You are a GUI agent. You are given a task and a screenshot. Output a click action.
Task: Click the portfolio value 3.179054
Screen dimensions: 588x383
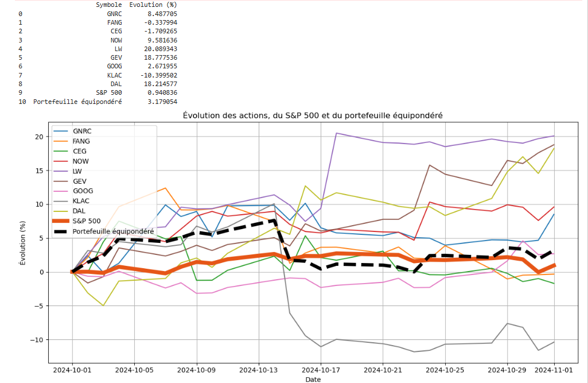(x=162, y=102)
